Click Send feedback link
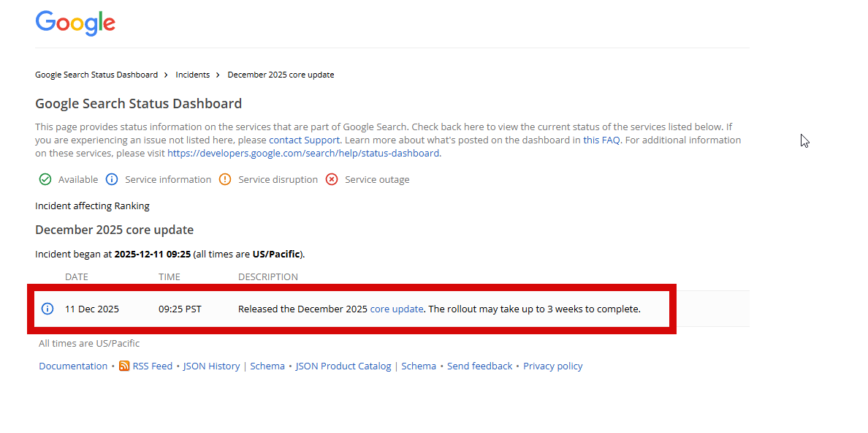The height and width of the screenshot is (433, 868). point(480,366)
